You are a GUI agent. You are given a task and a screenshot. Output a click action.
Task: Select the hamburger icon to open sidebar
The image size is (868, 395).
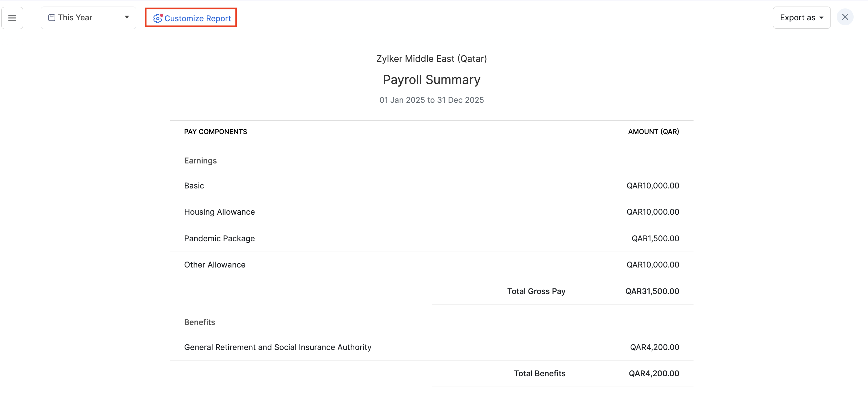tap(12, 17)
